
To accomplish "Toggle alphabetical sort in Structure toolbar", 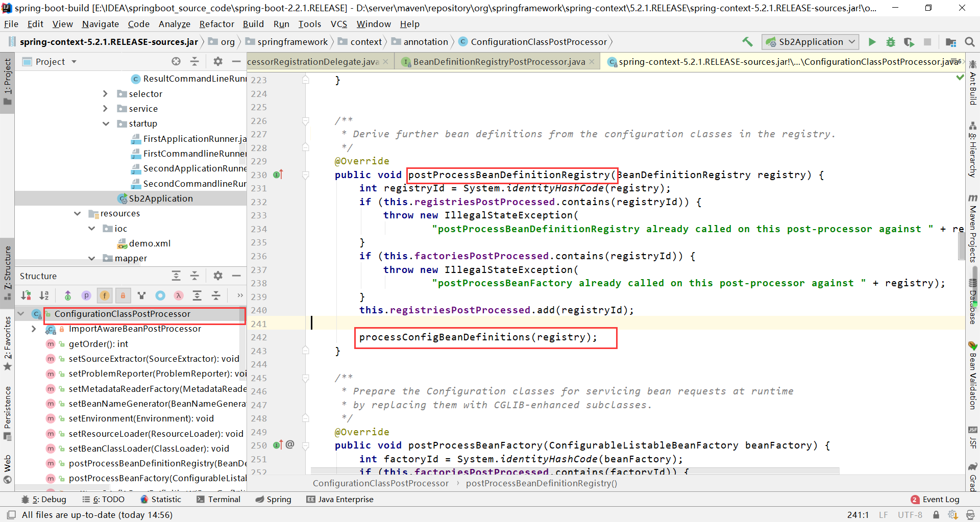I will 44,295.
